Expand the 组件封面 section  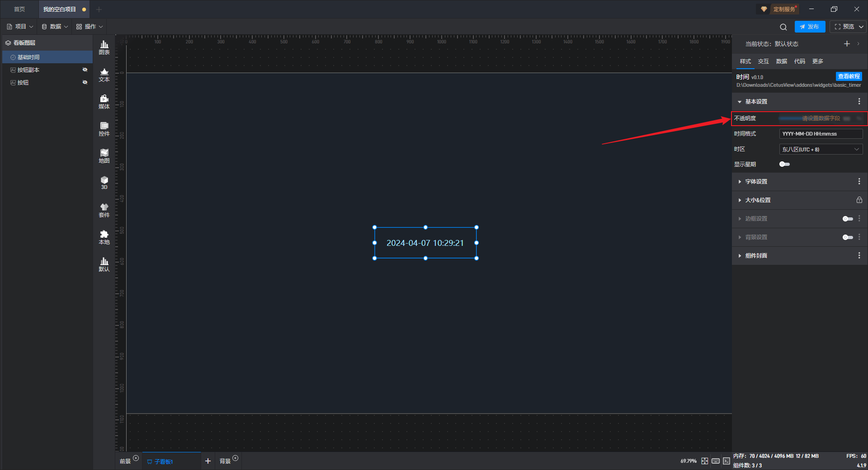pos(740,256)
